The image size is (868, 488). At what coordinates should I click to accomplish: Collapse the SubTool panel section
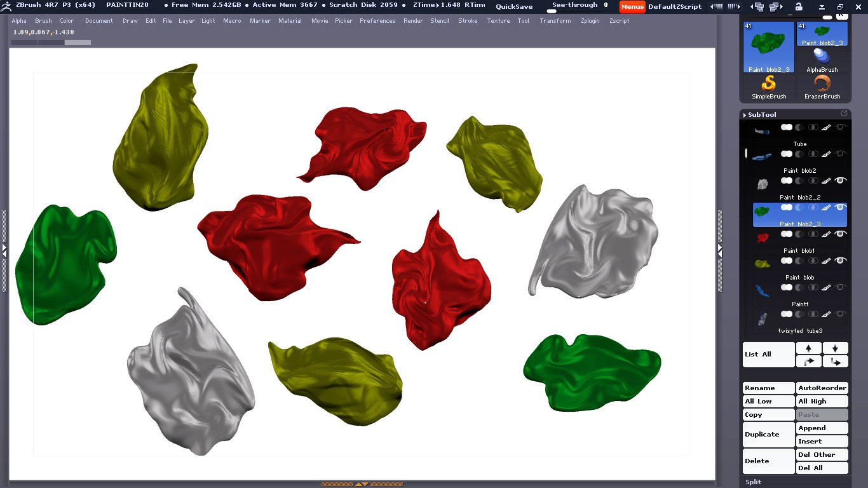[761, 115]
